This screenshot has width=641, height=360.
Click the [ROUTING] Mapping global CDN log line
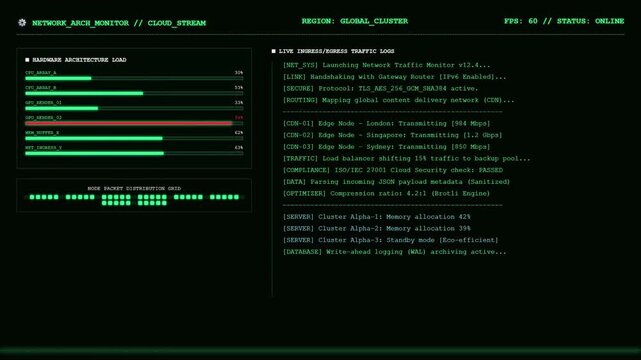point(399,100)
